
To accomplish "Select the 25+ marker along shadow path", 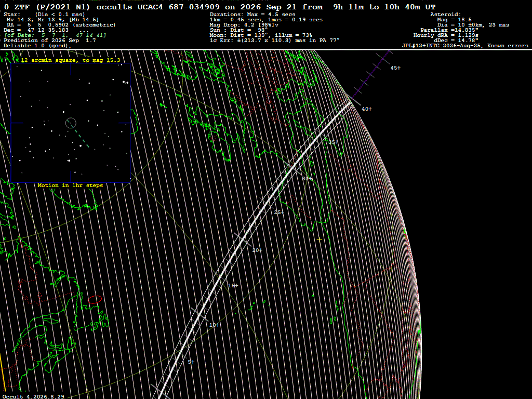I will pos(279,212).
